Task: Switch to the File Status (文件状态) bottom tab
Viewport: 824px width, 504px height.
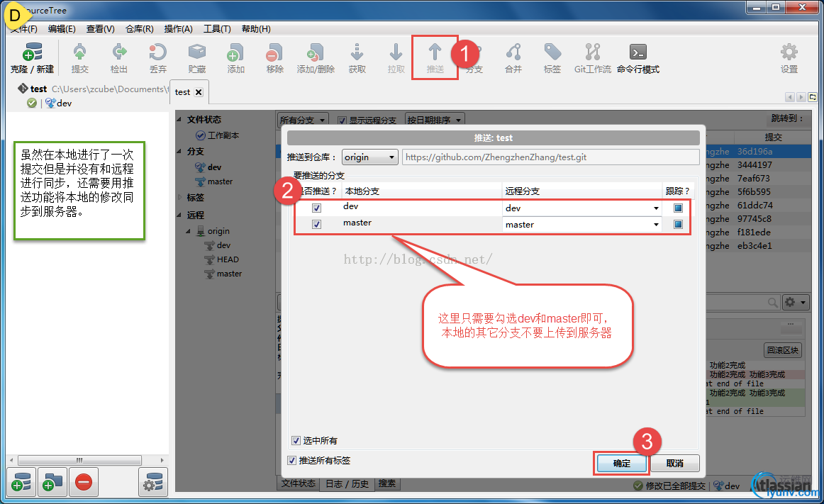Action: 298,484
